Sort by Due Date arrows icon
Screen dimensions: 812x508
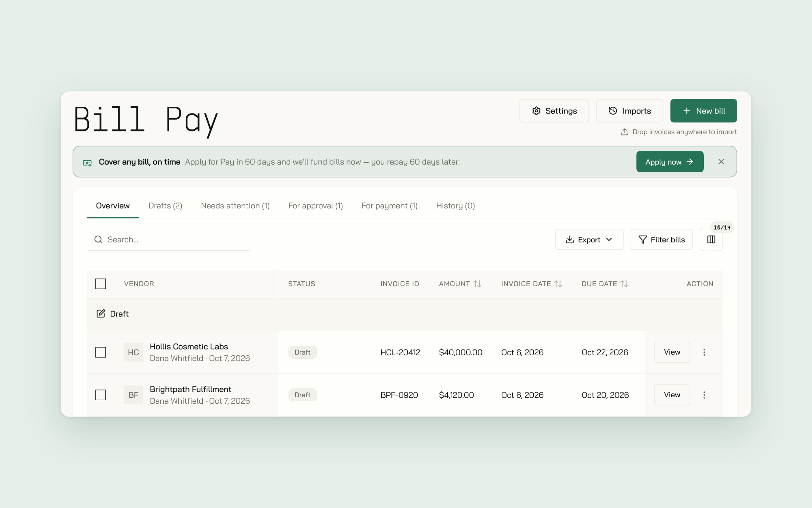[624, 284]
